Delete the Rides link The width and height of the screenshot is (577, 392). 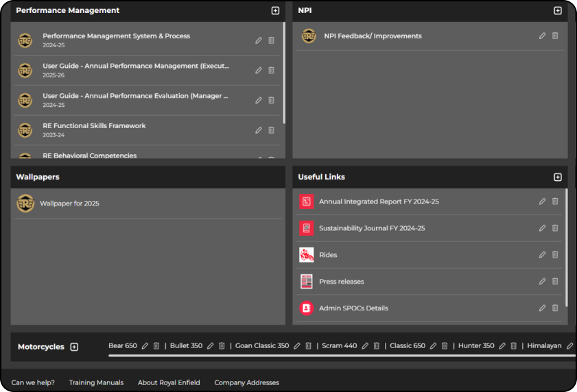click(555, 255)
